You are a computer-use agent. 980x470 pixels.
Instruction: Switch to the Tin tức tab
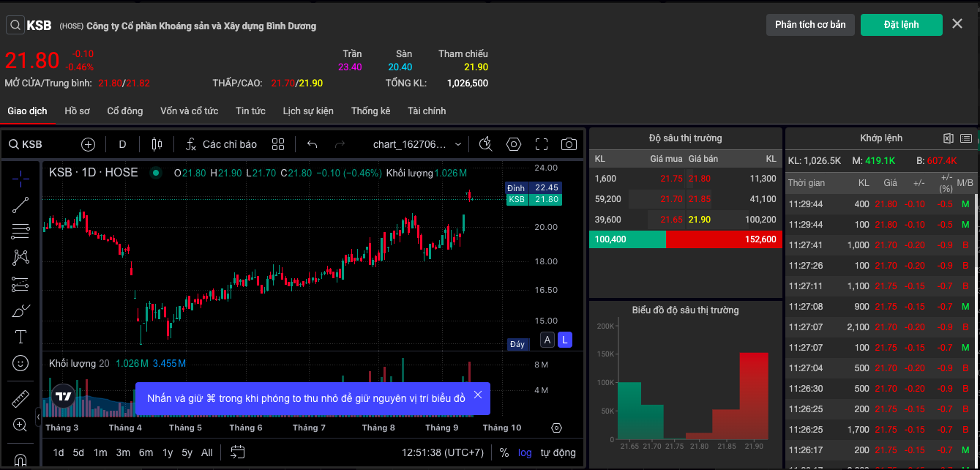(x=250, y=111)
